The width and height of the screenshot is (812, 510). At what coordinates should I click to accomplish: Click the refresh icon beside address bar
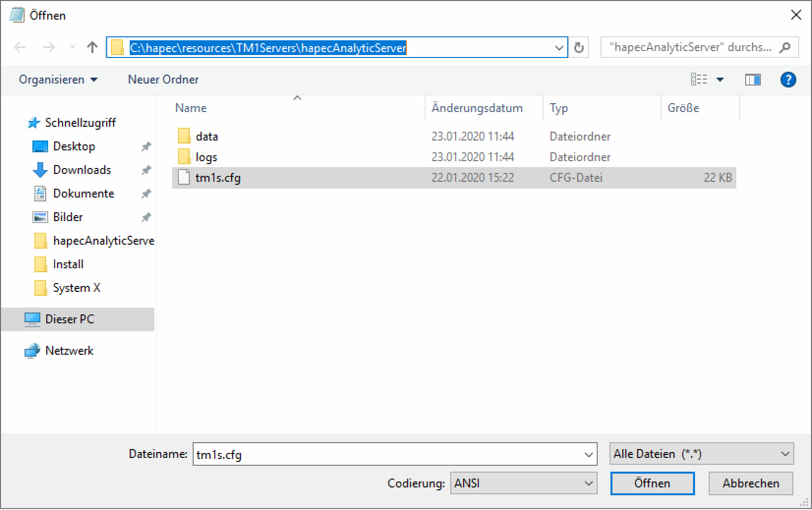[x=579, y=48]
